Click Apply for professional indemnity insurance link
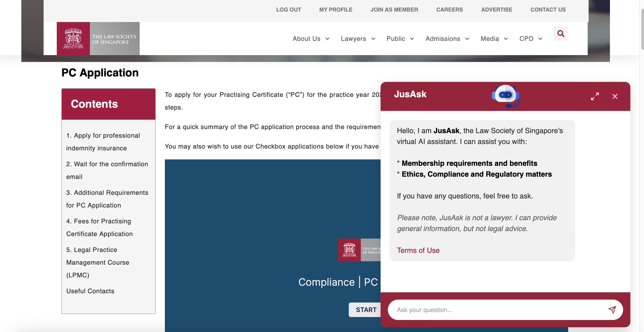Image resolution: width=644 pixels, height=332 pixels. (103, 142)
